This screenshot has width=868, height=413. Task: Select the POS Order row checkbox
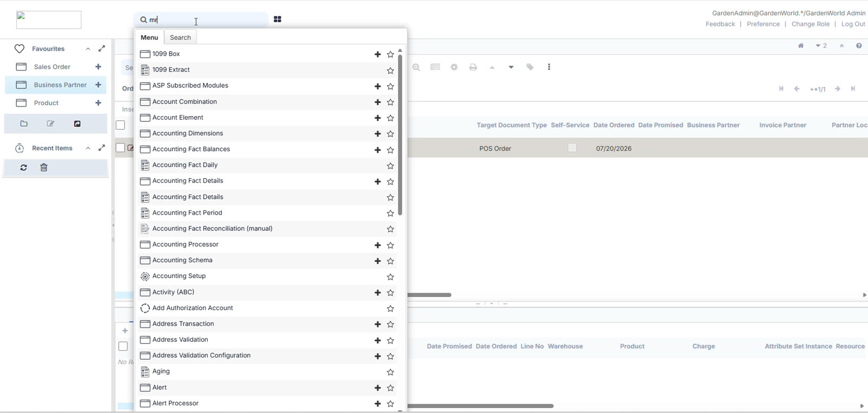pyautogui.click(x=120, y=148)
